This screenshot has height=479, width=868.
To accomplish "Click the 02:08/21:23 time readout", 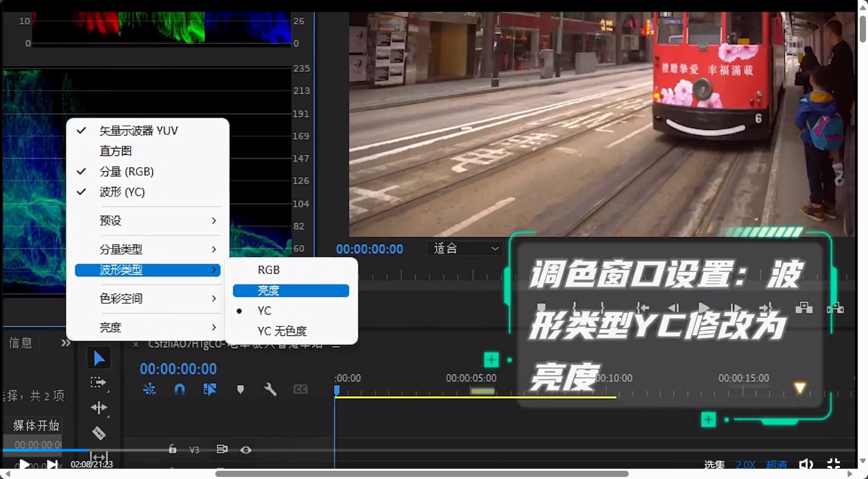I will (x=91, y=465).
